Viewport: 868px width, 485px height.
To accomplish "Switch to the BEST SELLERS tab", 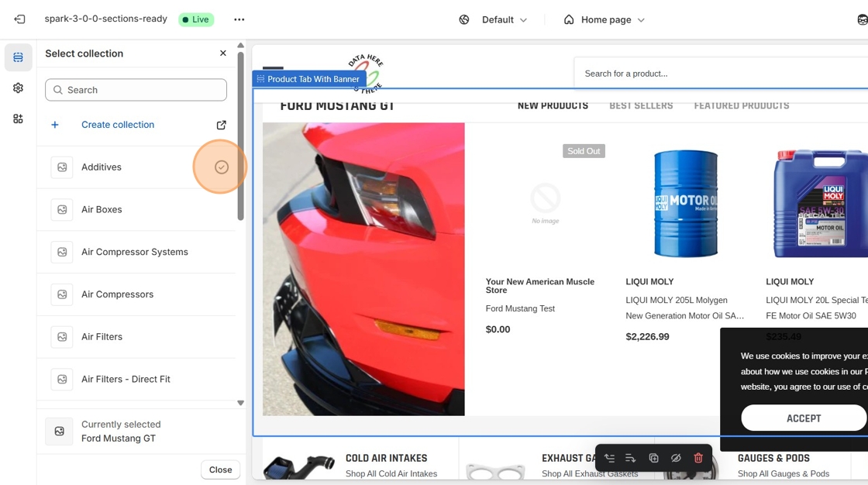I will click(641, 105).
